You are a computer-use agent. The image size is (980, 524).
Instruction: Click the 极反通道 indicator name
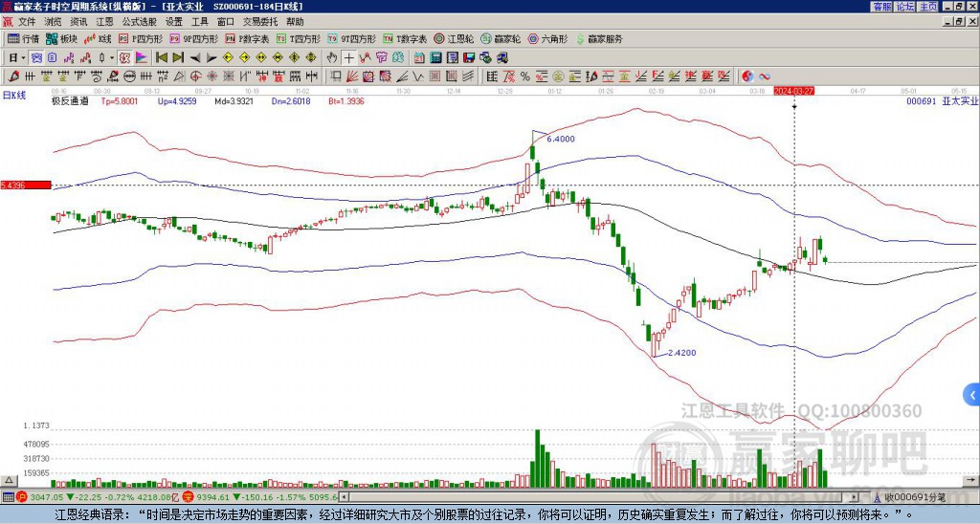(x=70, y=100)
